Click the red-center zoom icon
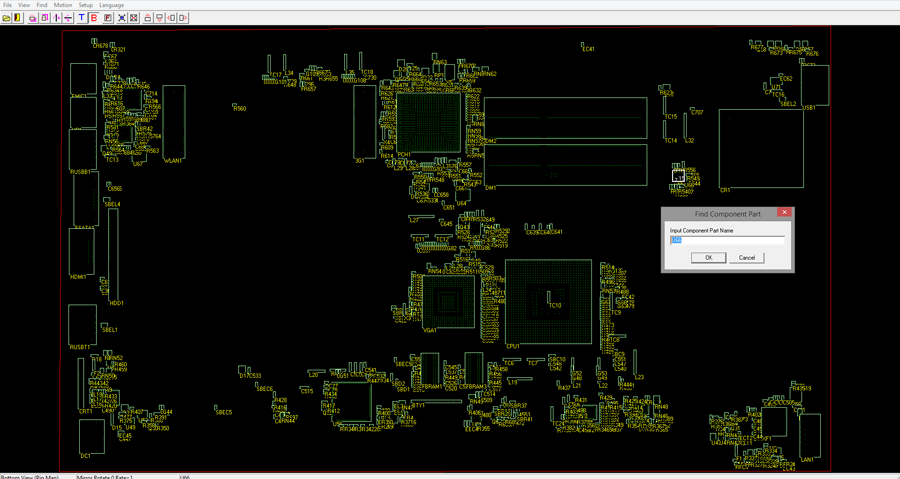 coord(134,18)
